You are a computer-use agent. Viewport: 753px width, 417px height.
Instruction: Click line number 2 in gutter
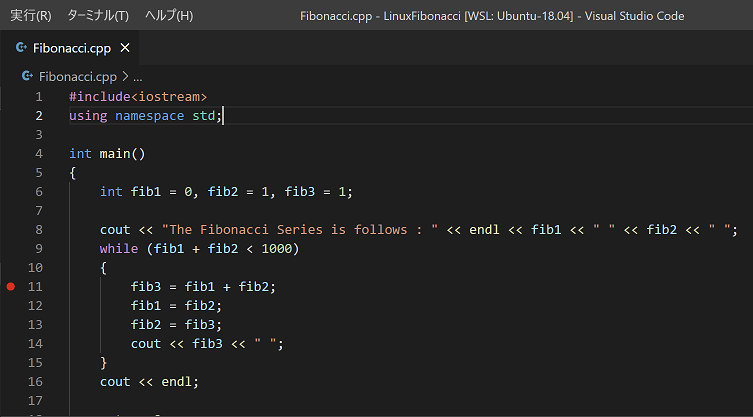pyautogui.click(x=39, y=116)
